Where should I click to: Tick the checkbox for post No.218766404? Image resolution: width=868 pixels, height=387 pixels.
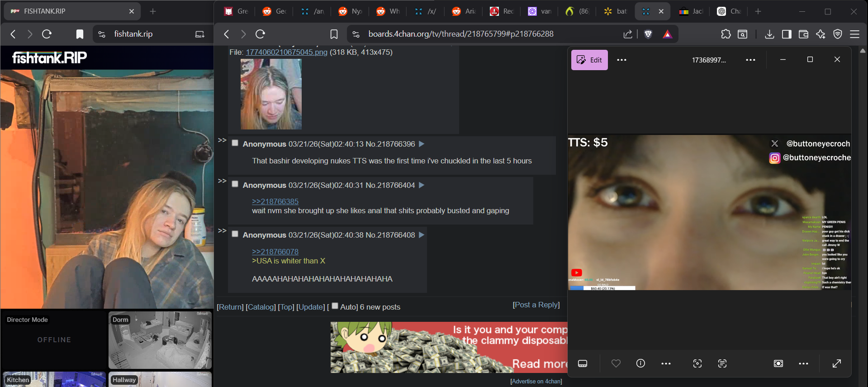[x=235, y=184]
